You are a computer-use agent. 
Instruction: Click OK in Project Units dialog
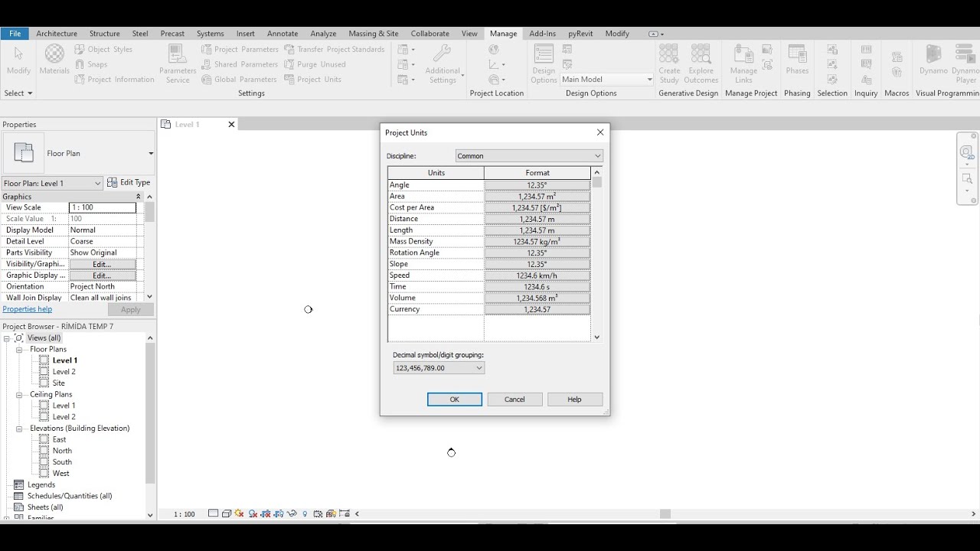pos(455,399)
